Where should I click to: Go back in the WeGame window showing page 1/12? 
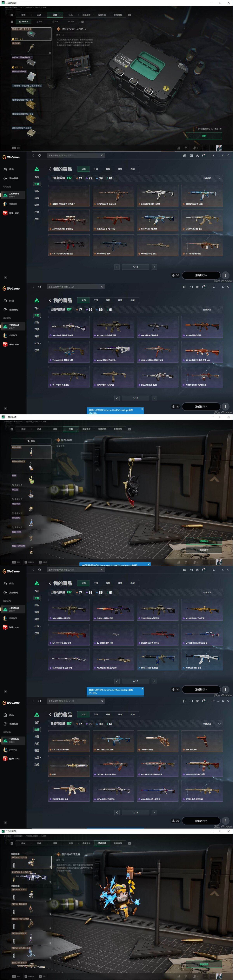point(33,156)
